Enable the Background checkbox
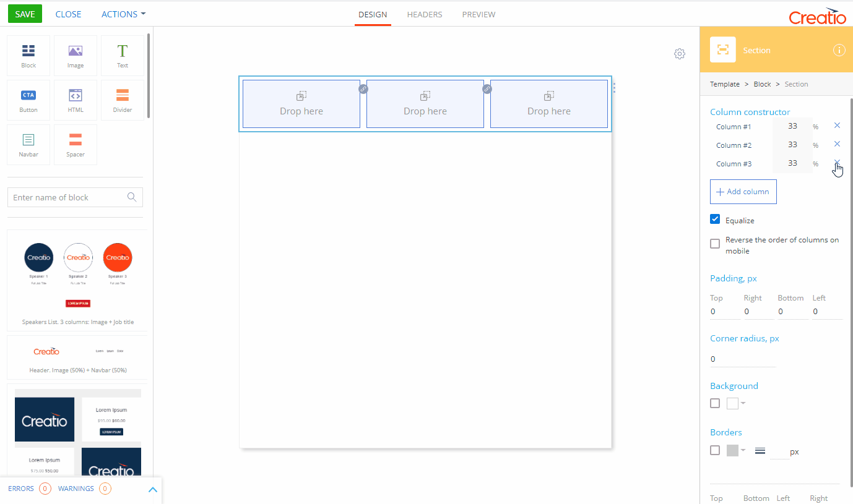The width and height of the screenshot is (853, 504). click(x=715, y=403)
